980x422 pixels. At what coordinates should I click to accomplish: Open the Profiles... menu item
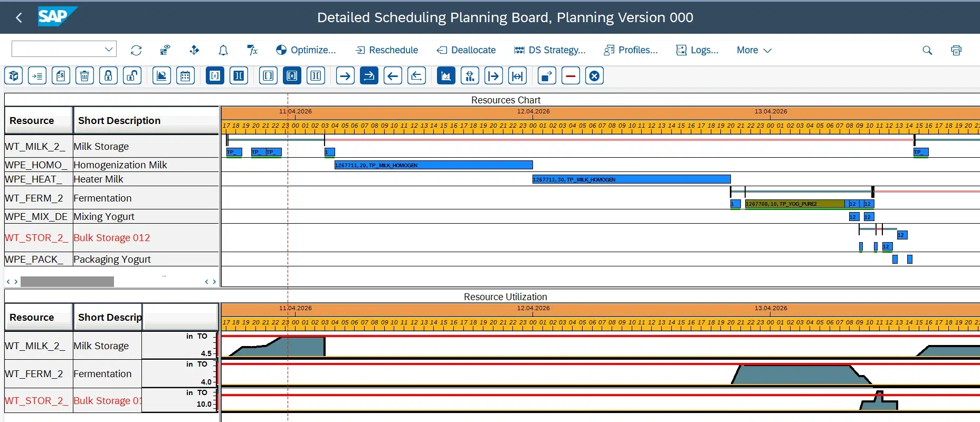point(631,50)
